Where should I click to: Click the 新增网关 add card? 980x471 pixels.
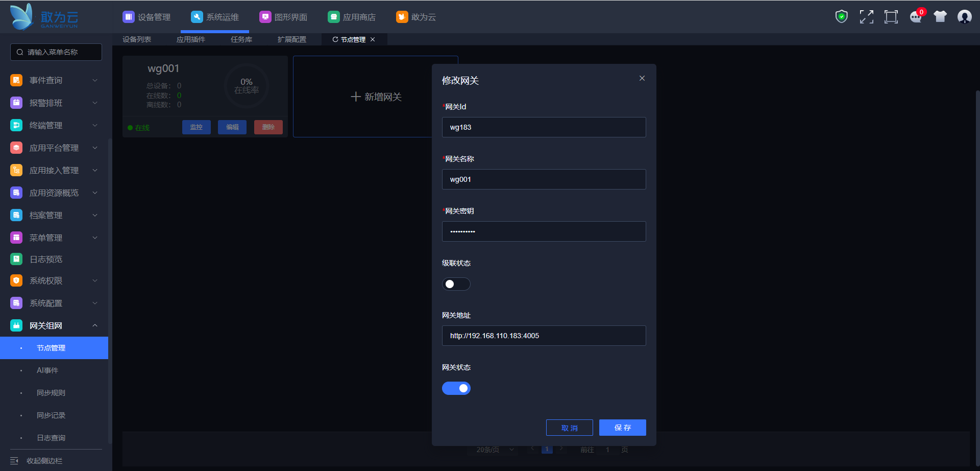pyautogui.click(x=376, y=97)
